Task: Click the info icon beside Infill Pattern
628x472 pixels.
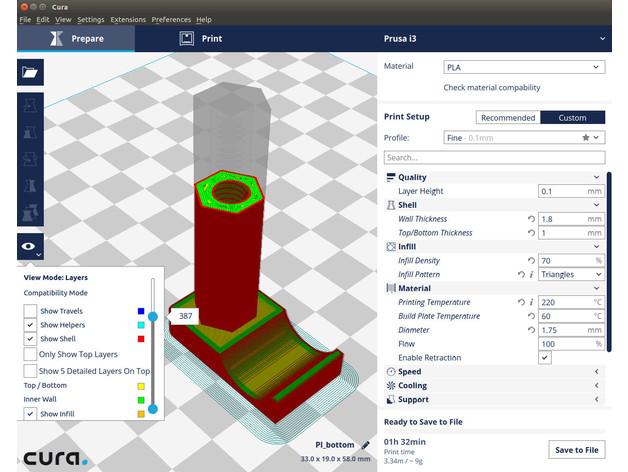Action: click(x=531, y=274)
